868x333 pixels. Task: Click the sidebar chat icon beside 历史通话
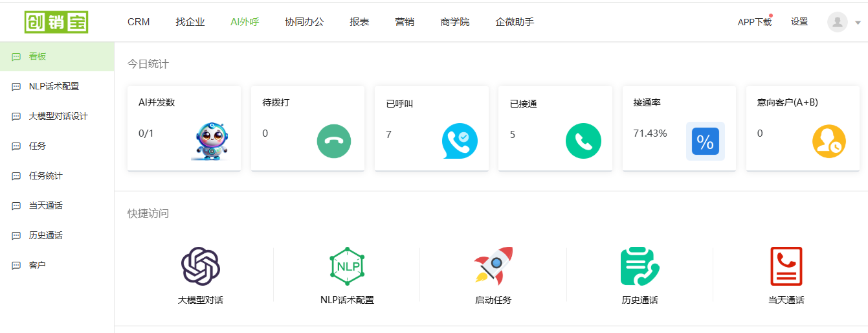point(16,236)
